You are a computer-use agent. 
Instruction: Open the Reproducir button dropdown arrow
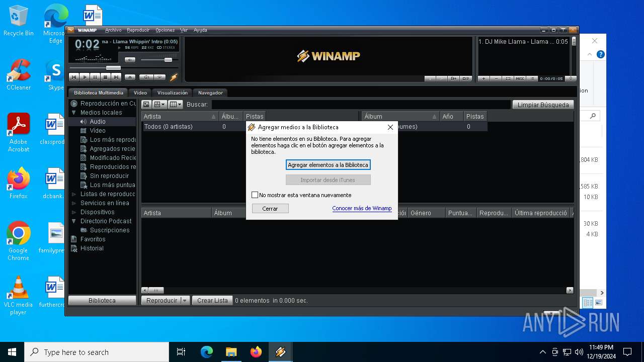point(185,300)
